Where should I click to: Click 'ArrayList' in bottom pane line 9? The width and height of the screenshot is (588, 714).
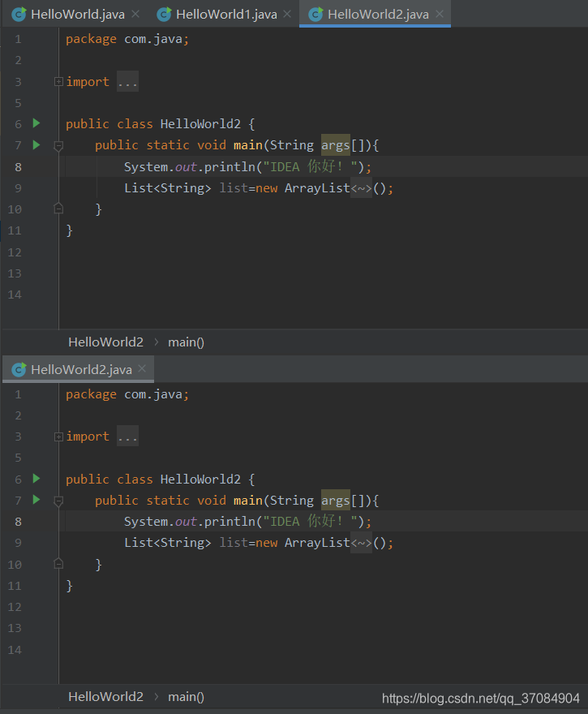(x=317, y=543)
